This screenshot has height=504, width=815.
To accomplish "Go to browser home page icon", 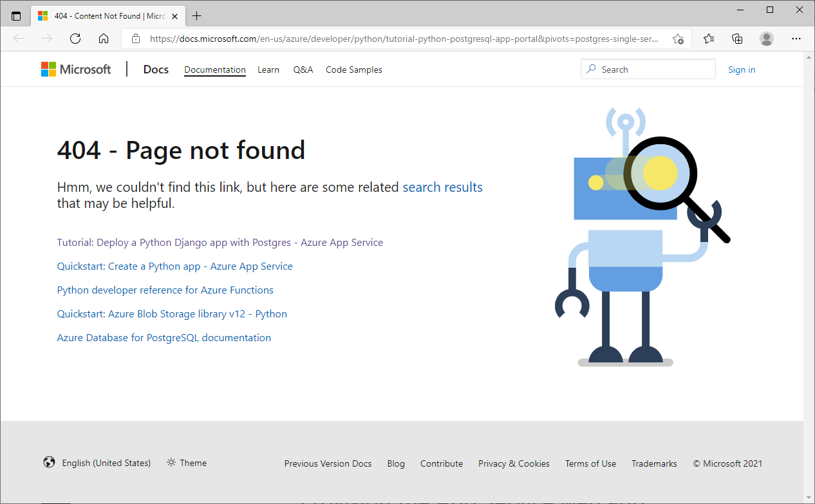I will coord(104,39).
